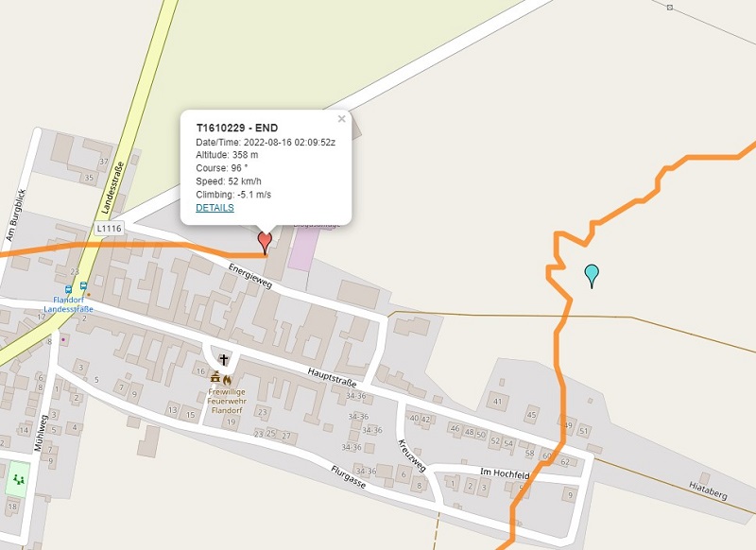The width and height of the screenshot is (756, 550).
Task: Click the fire station flame icon
Action: (x=227, y=380)
